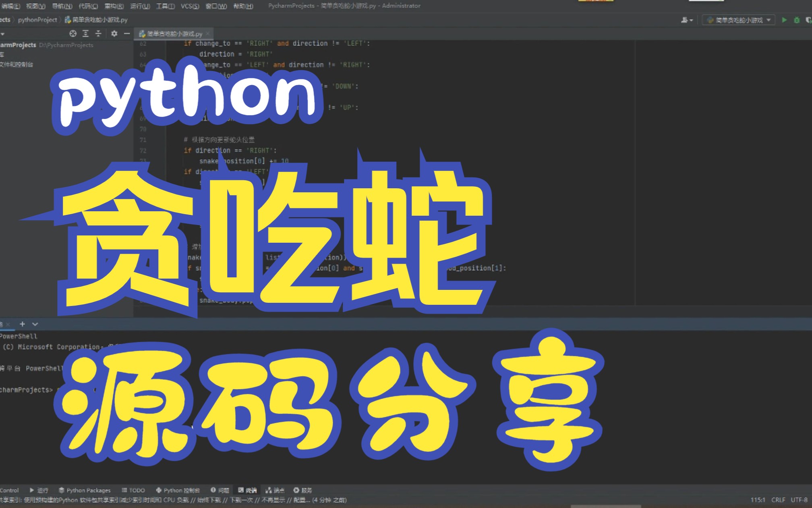Open terminal tab options chevron
The width and height of the screenshot is (812, 508).
pos(35,324)
